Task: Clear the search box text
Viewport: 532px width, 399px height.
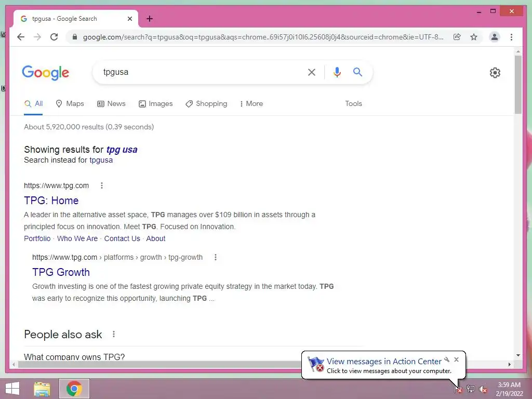Action: [x=312, y=72]
